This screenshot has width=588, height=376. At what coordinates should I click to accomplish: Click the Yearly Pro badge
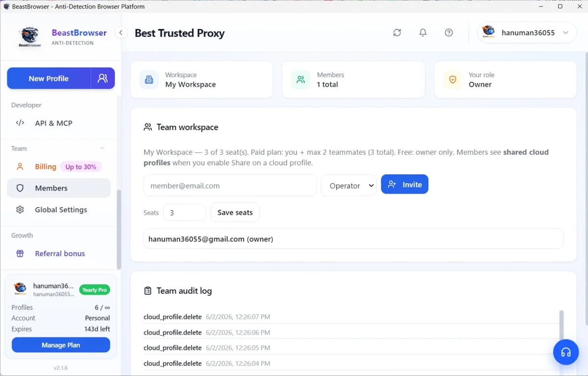(x=95, y=290)
